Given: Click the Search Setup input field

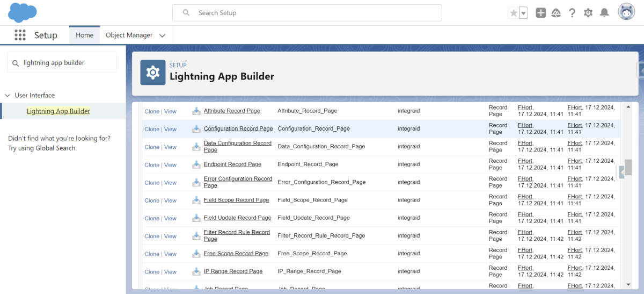Looking at the screenshot, I should [307, 13].
